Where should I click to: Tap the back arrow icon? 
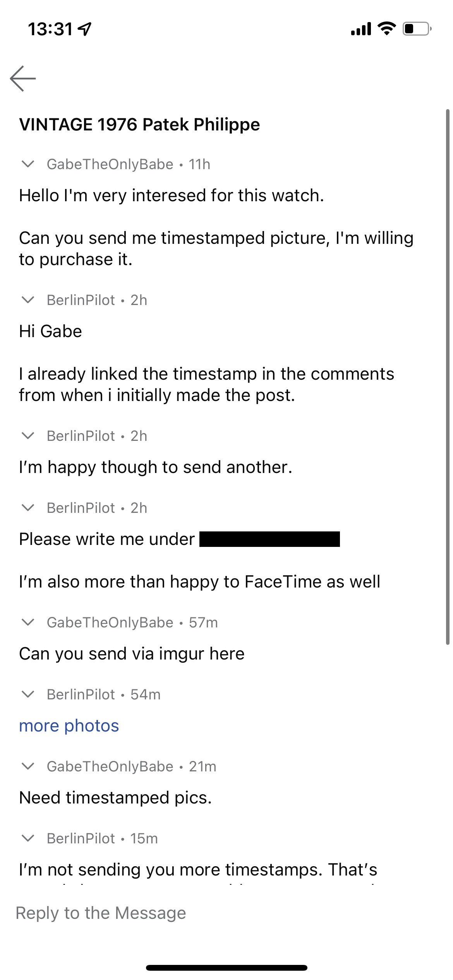click(23, 79)
